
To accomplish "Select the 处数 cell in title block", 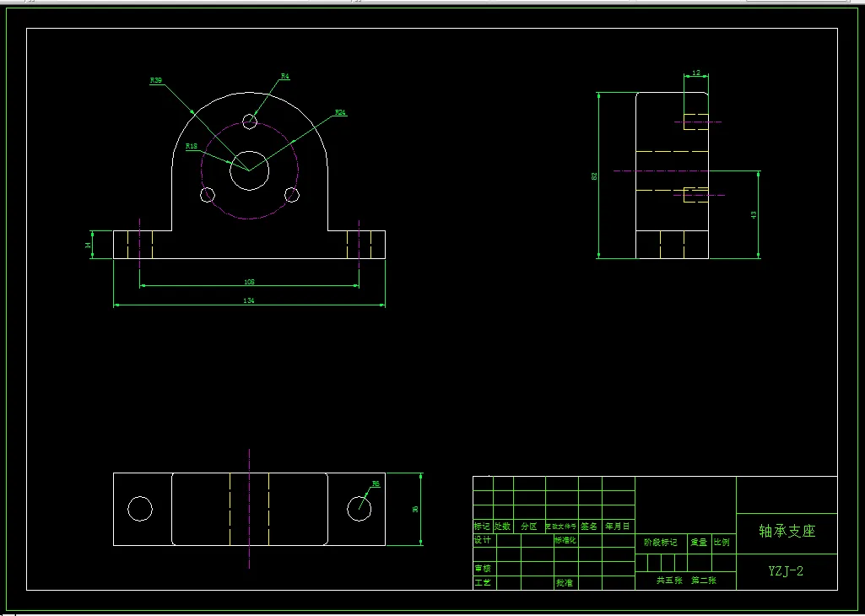I will click(x=503, y=526).
